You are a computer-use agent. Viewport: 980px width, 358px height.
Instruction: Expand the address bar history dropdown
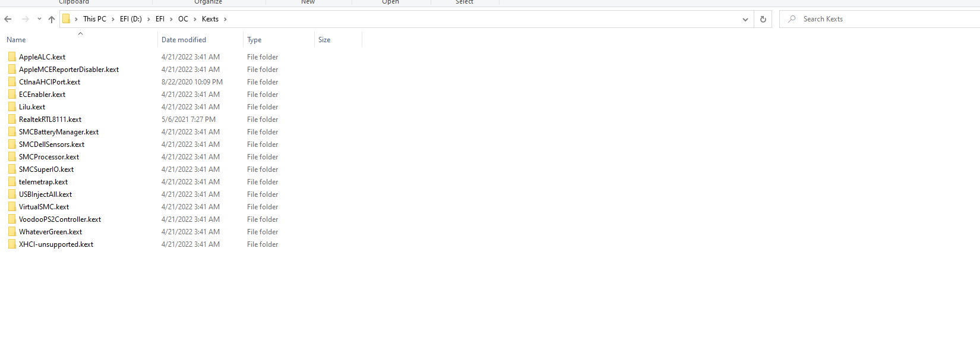pyautogui.click(x=745, y=19)
